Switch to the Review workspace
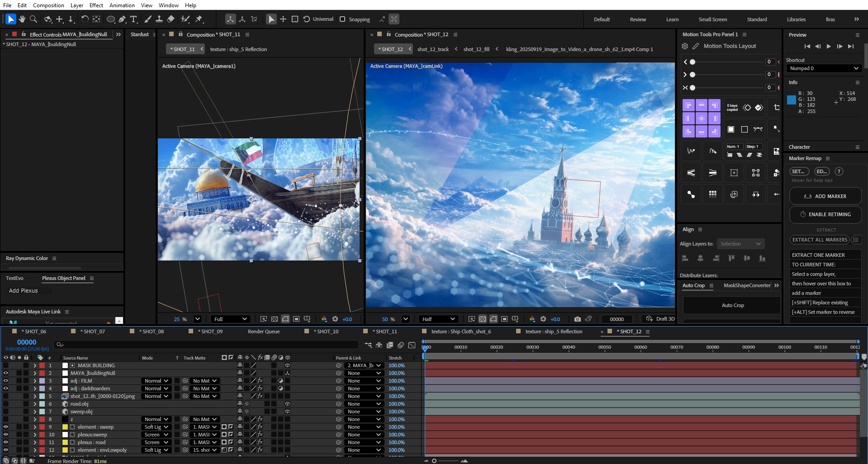This screenshot has height=464, width=868. 638,19
